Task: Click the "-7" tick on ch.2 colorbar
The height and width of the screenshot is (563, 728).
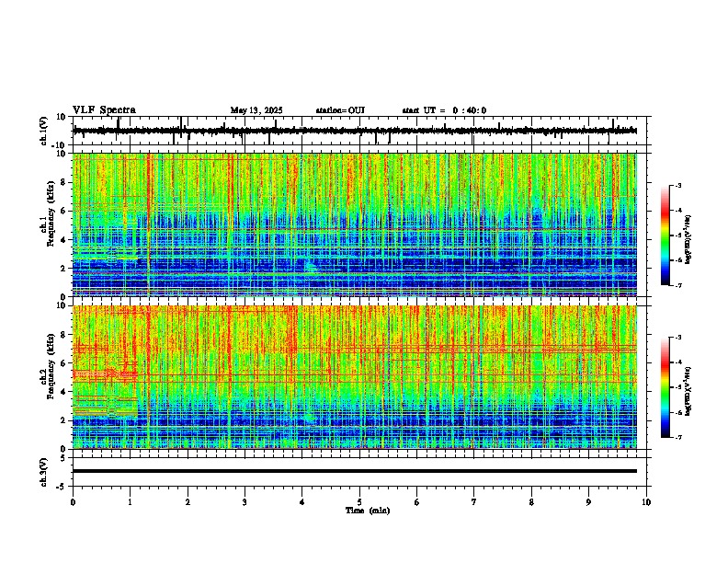Action: tap(678, 437)
